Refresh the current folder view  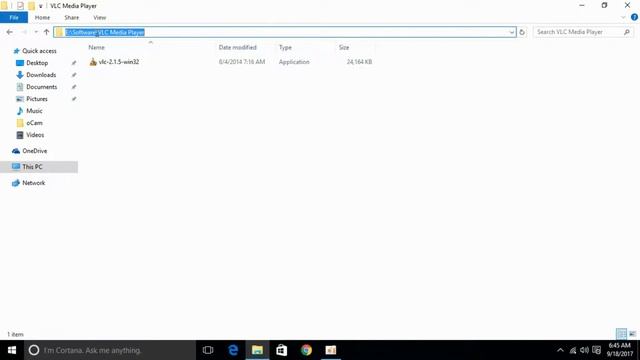[522, 32]
